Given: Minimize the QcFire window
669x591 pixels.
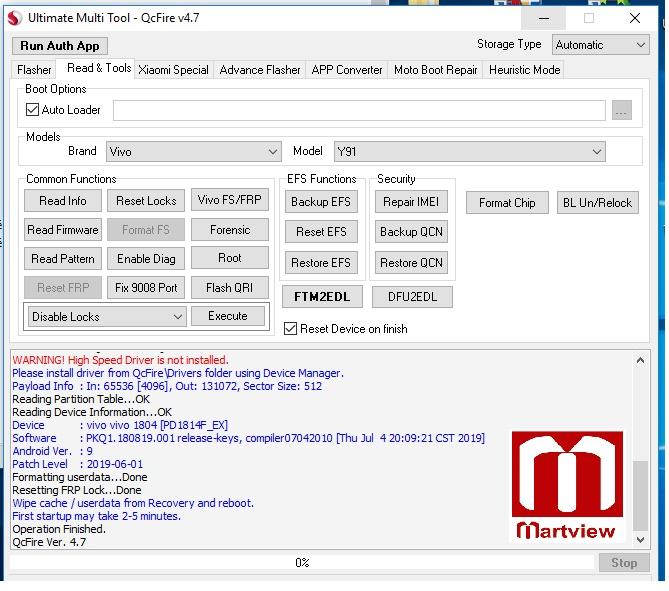Looking at the screenshot, I should point(544,18).
